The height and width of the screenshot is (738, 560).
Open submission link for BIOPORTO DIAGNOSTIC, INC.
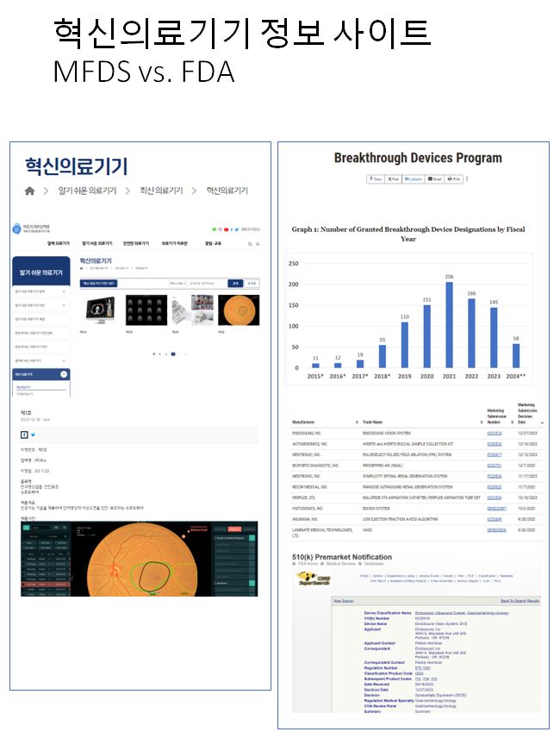(x=495, y=466)
